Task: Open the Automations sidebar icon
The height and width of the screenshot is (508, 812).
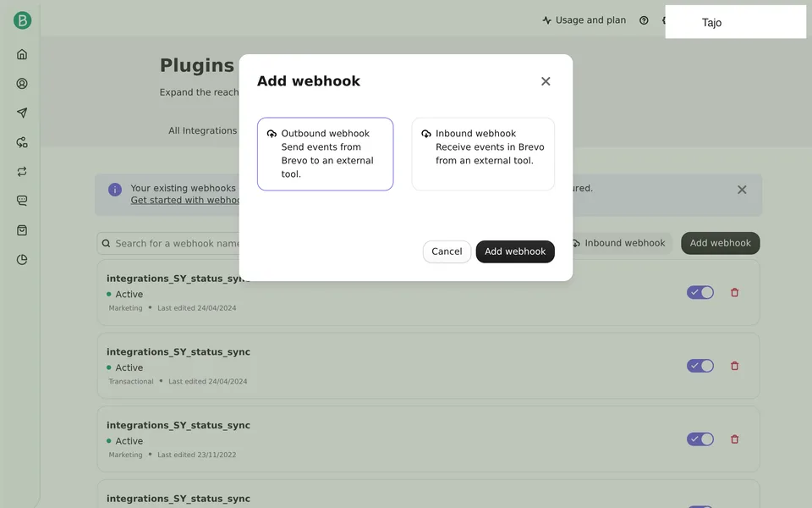Action: coord(22,142)
